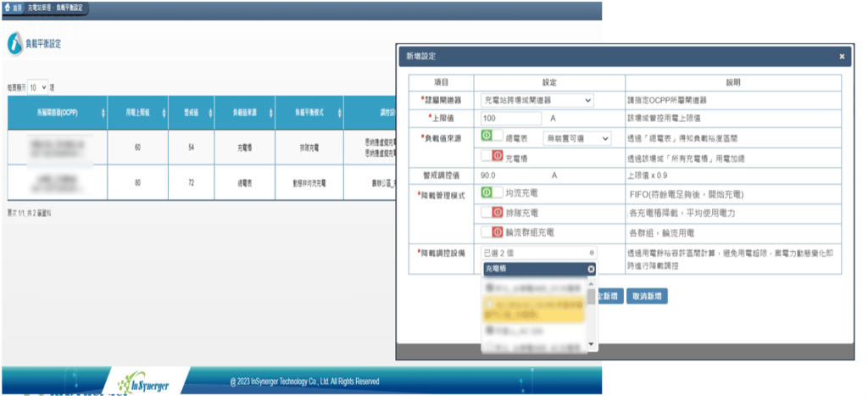Click the 警戒調控值 90.0 value
The image size is (868, 396).
point(489,175)
